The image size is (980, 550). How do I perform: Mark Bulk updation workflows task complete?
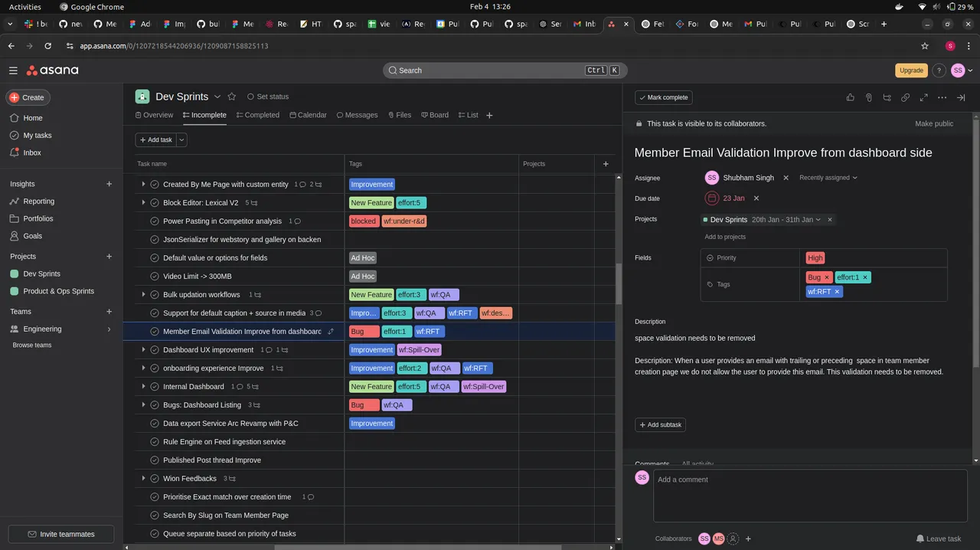point(155,295)
